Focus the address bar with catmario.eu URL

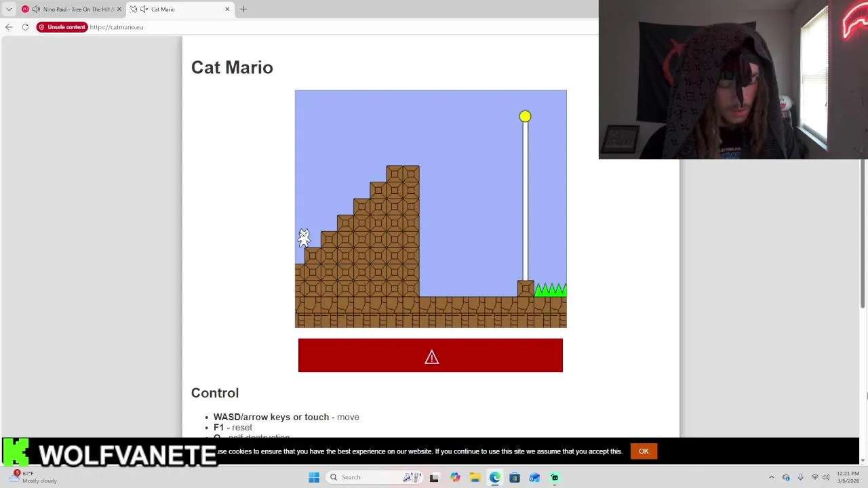117,27
